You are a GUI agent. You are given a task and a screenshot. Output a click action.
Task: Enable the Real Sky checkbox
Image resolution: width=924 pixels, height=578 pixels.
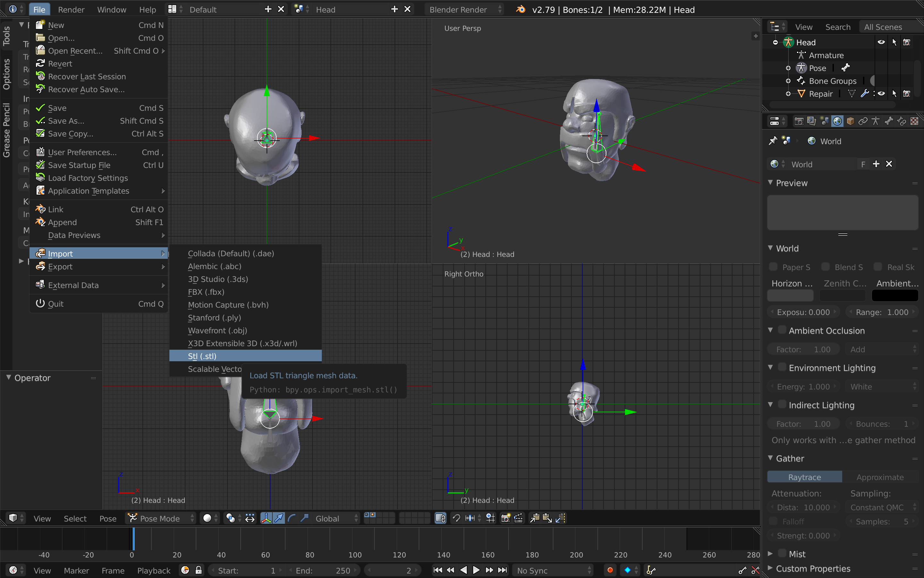pyautogui.click(x=878, y=267)
